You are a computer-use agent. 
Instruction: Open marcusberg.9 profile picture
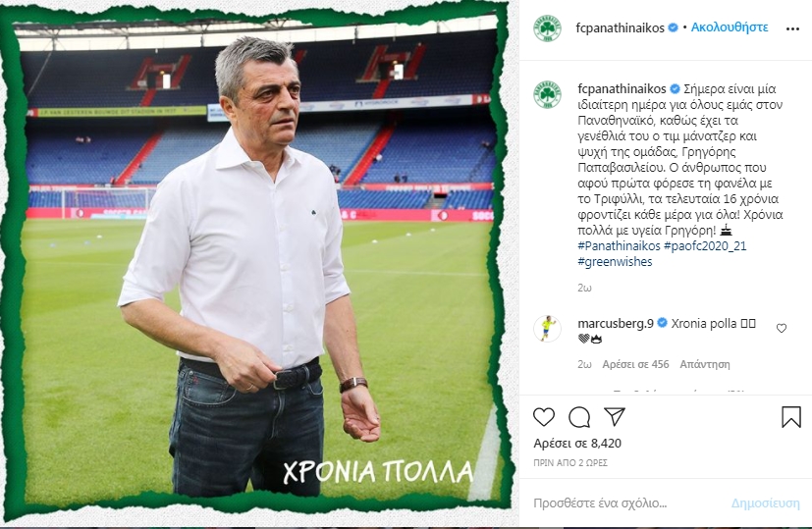coord(547,328)
